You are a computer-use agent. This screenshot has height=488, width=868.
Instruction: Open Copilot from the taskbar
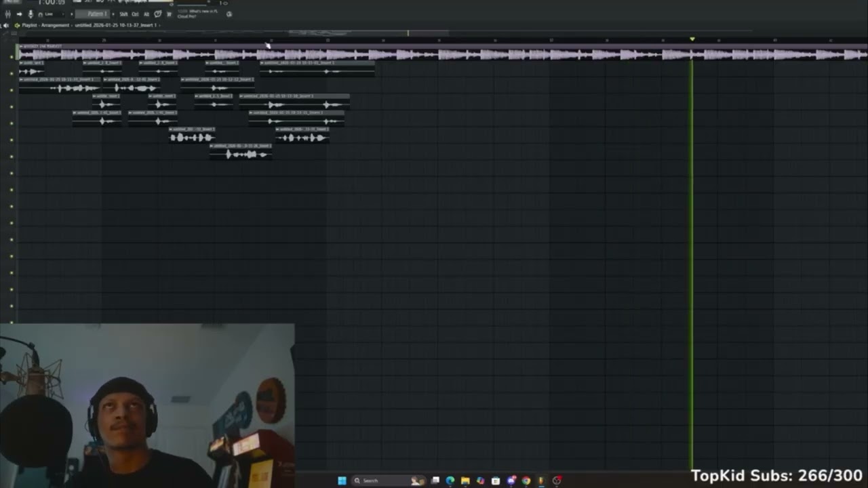[481, 481]
